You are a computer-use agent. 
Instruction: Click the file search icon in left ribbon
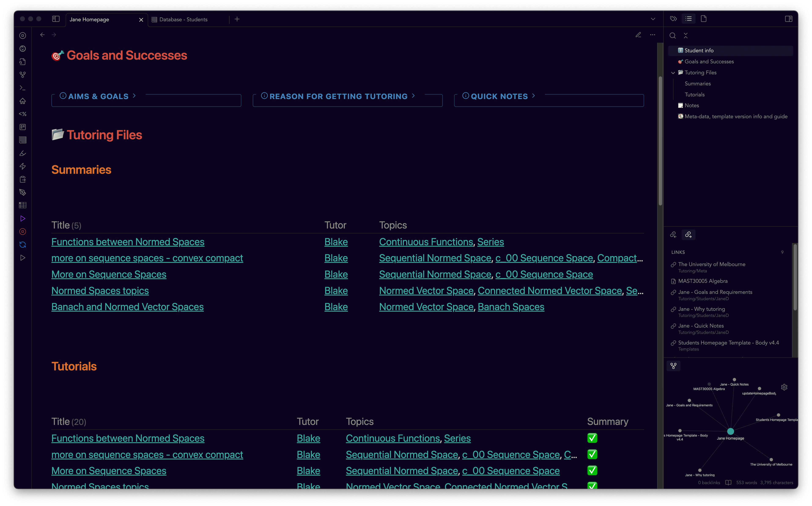pyautogui.click(x=23, y=62)
